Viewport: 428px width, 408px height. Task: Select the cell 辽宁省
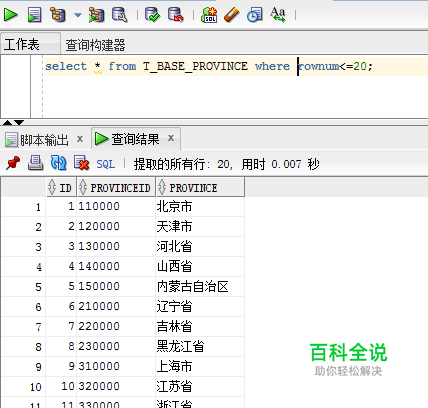click(200, 307)
